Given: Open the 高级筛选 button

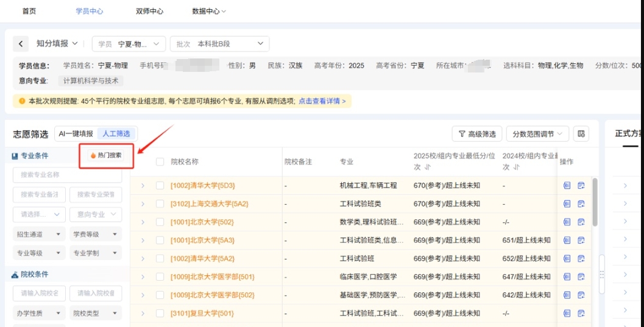Looking at the screenshot, I should (x=477, y=134).
